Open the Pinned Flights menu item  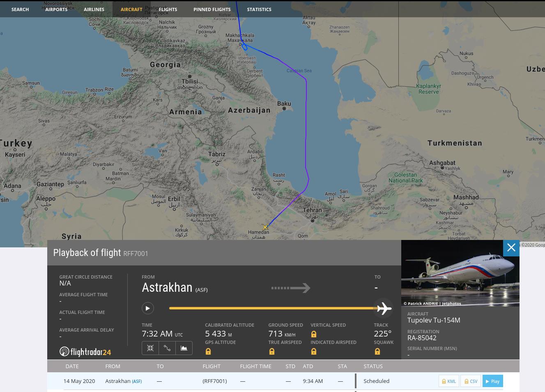(212, 9)
